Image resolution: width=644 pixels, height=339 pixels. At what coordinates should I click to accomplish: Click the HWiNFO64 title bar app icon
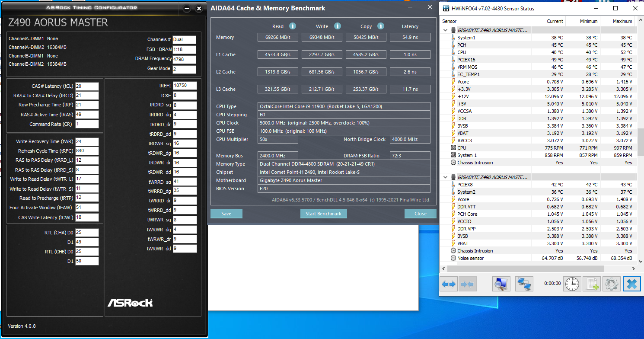tap(446, 8)
